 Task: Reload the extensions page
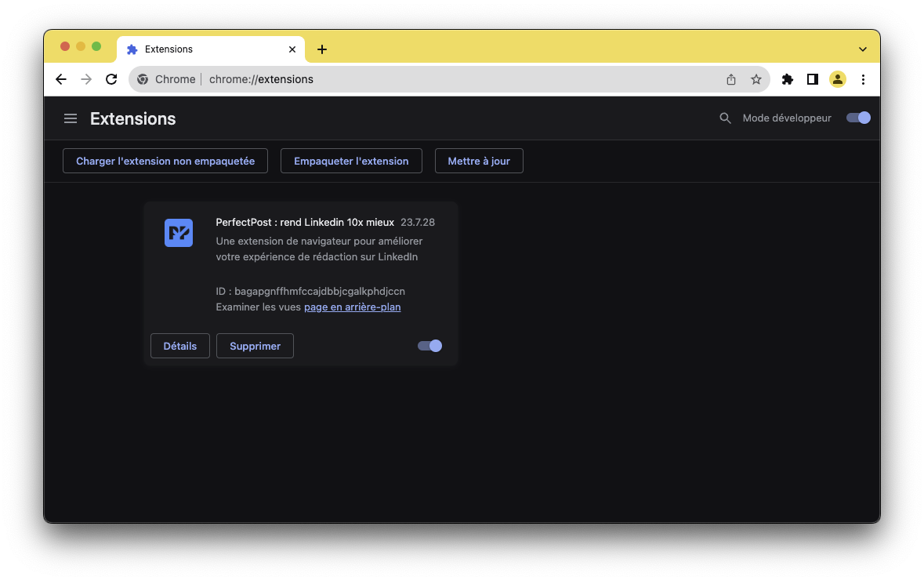pos(111,79)
